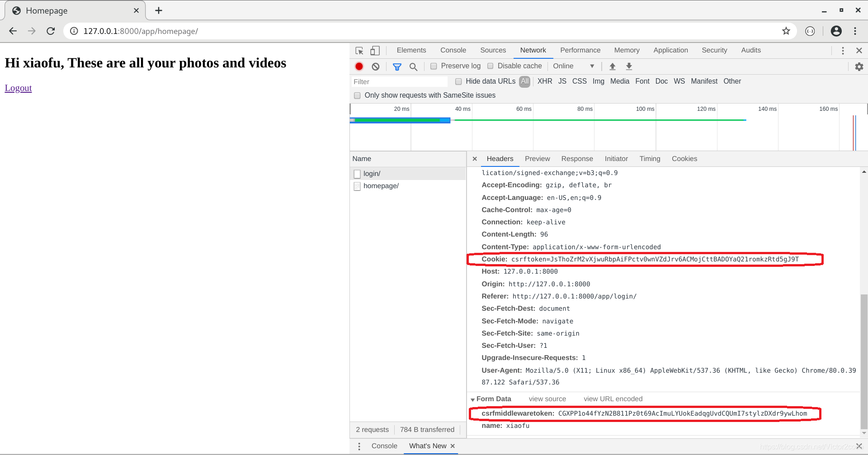The width and height of the screenshot is (868, 455).
Task: Select the homepage/ request row
Action: click(x=408, y=186)
